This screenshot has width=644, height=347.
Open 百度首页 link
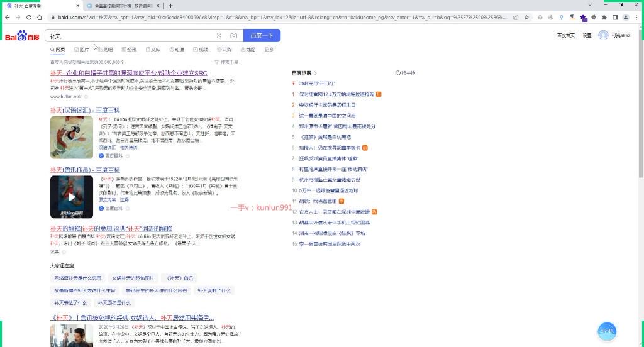tap(565, 36)
